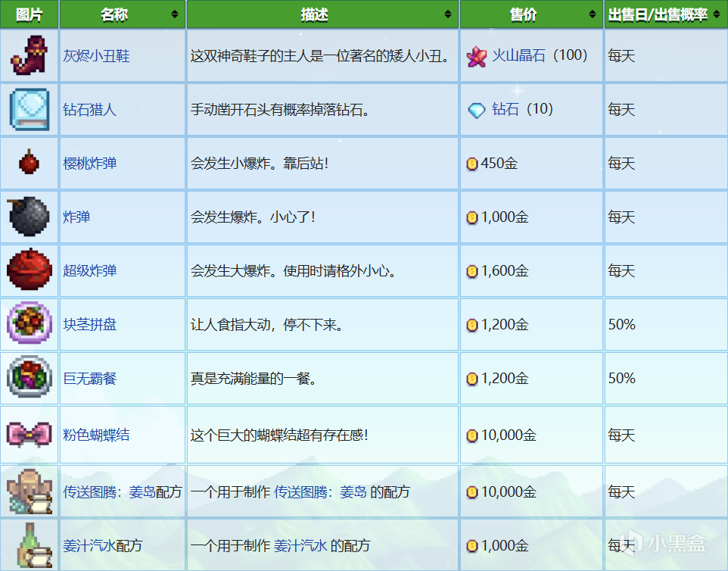Click 50% in the 块茎拼盘 row
The height and width of the screenshot is (571, 728).
tap(622, 324)
